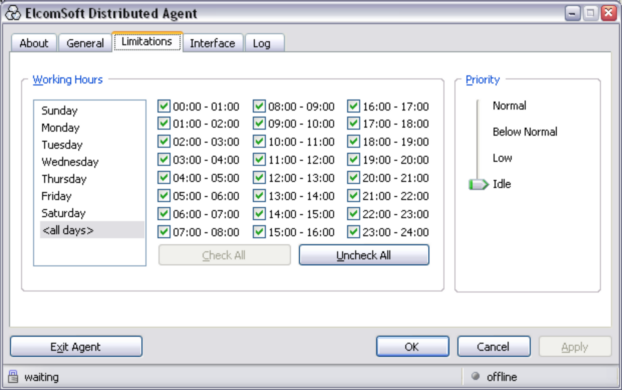The width and height of the screenshot is (622, 390).
Task: Set priority to Below Normal label
Action: (525, 132)
